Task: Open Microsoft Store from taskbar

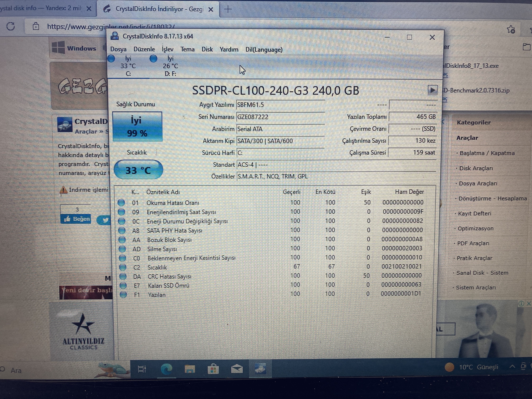Action: pos(213,369)
